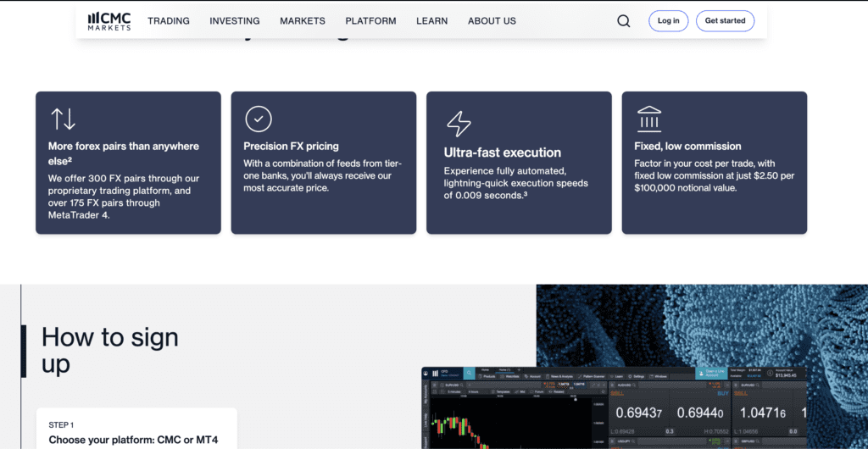Open the INVESTING menu
This screenshot has height=449, width=868.
(235, 21)
